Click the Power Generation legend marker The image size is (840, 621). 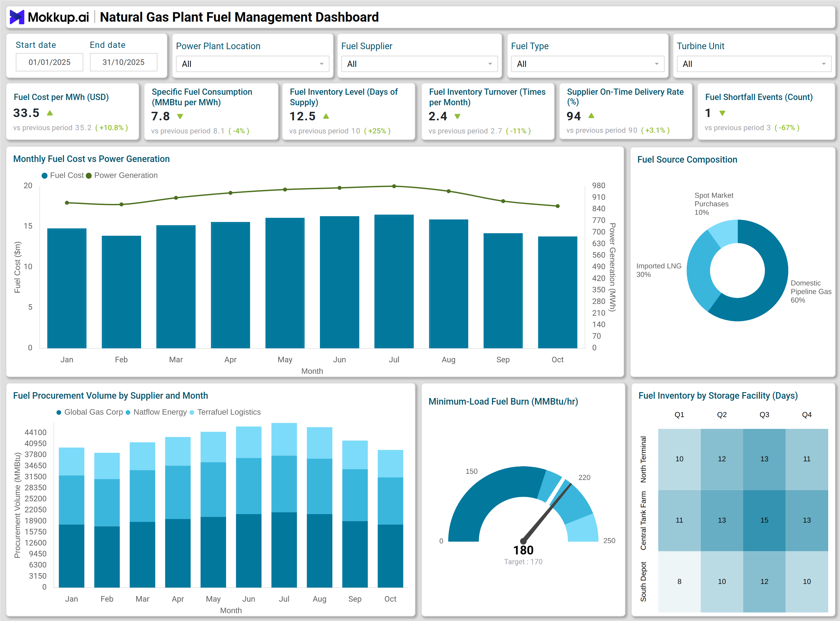point(89,175)
